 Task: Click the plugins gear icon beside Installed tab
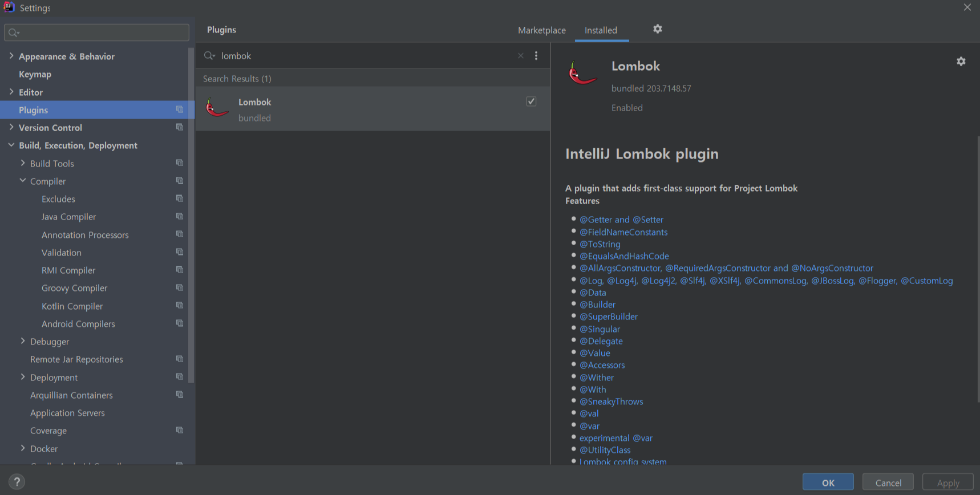(x=657, y=29)
